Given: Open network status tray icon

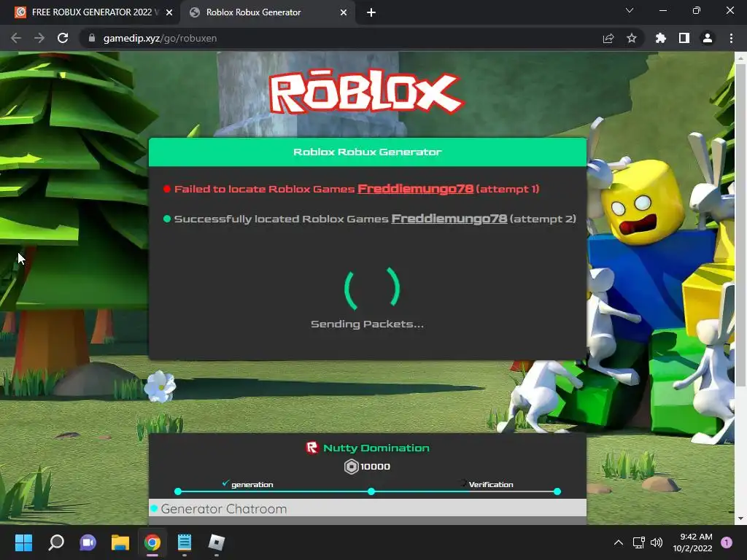Looking at the screenshot, I should click(x=638, y=542).
